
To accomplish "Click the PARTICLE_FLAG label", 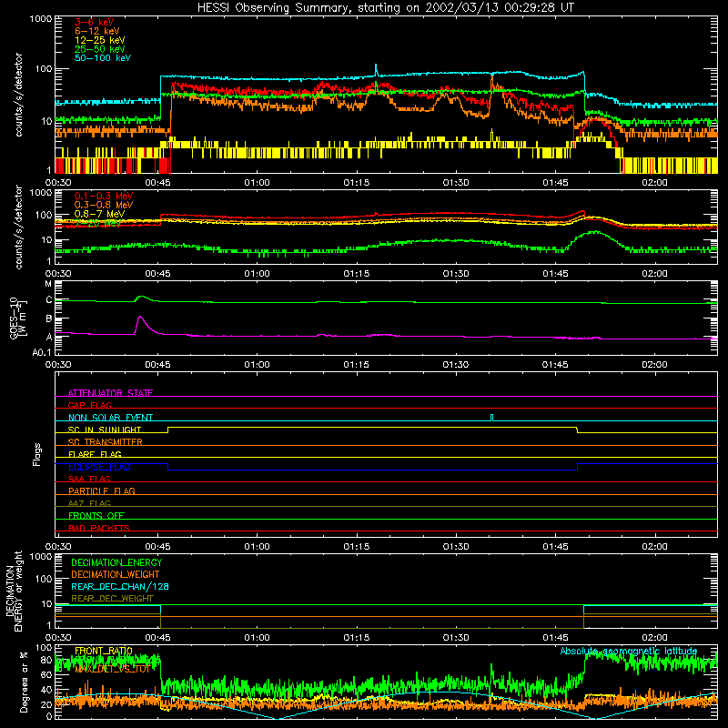I will pyautogui.click(x=102, y=491).
